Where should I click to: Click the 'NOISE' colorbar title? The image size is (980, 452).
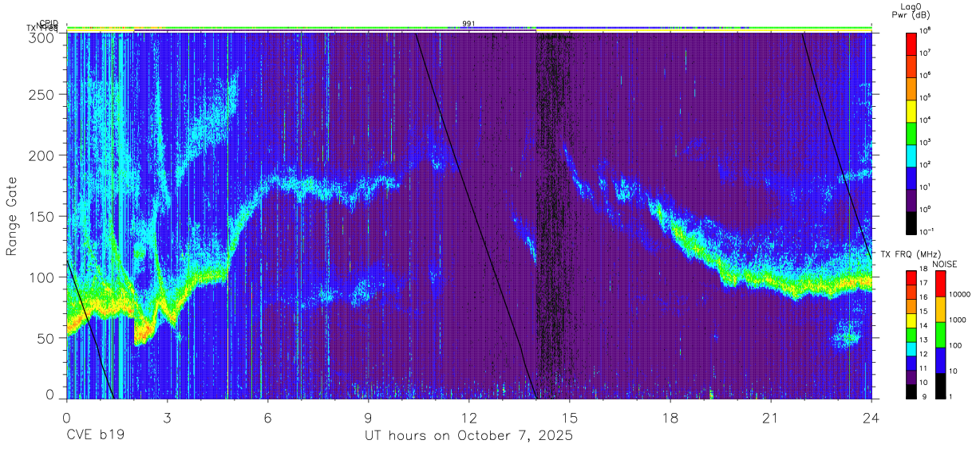coord(945,263)
